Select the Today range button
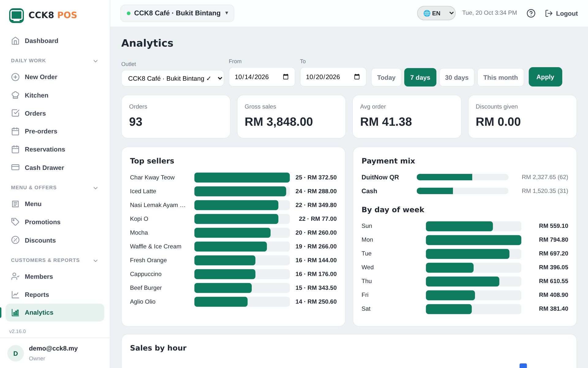588x368 pixels. tap(386, 77)
